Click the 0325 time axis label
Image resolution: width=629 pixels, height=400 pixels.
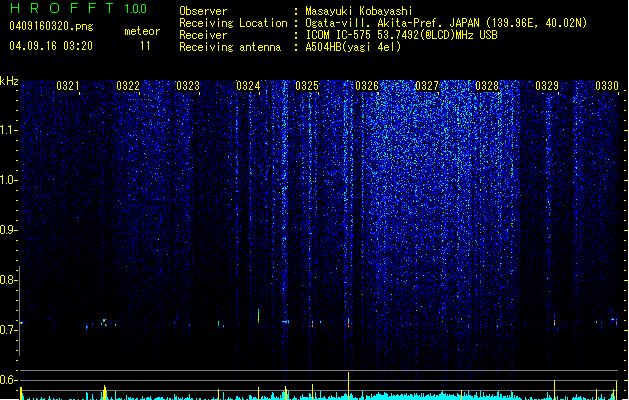[x=307, y=85]
